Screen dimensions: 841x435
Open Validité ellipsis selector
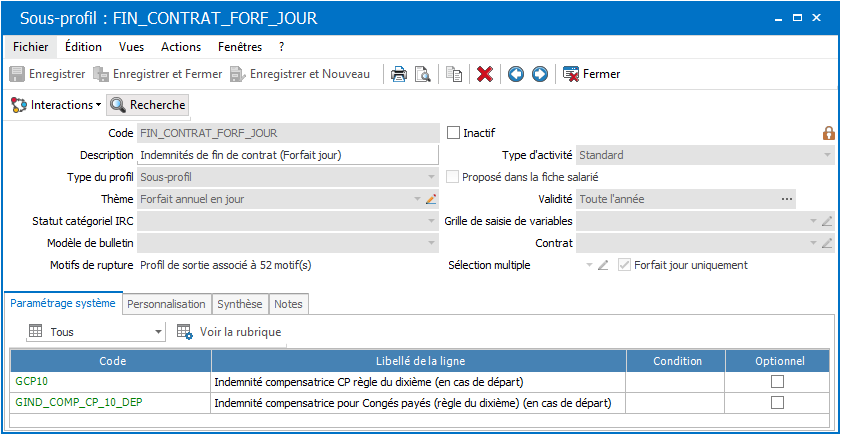point(786,199)
